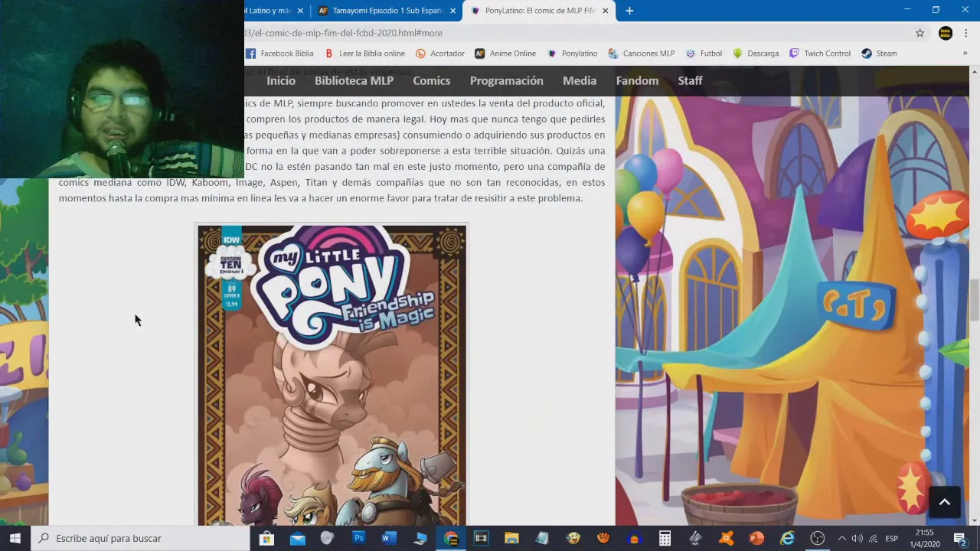Open the Chrome three-dot menu
Screen dimensions: 980x551
[966, 33]
